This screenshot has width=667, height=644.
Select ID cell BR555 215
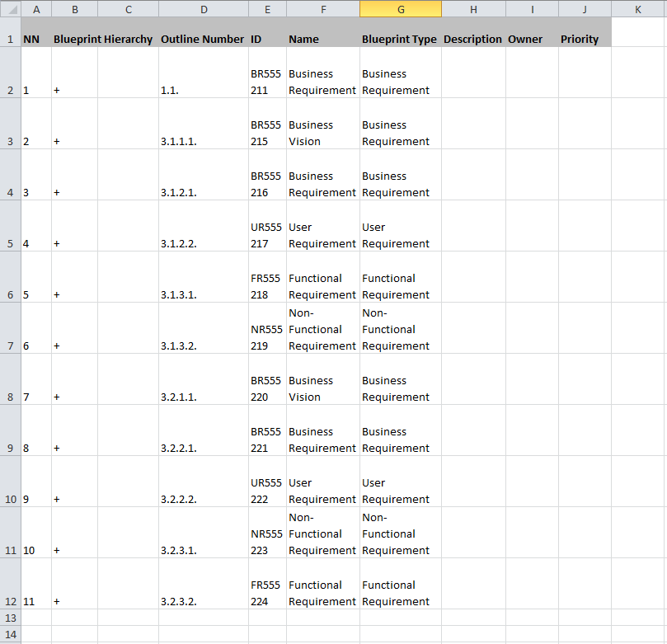pos(268,124)
